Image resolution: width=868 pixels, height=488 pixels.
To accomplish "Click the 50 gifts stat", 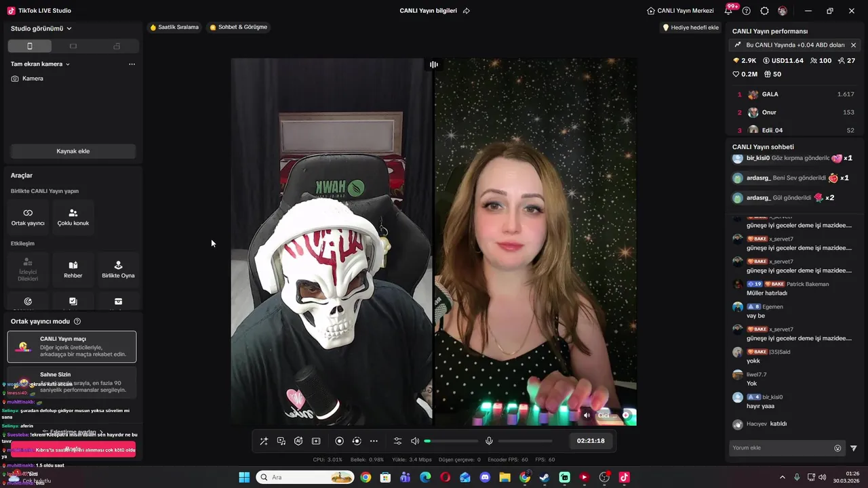I will pos(772,75).
